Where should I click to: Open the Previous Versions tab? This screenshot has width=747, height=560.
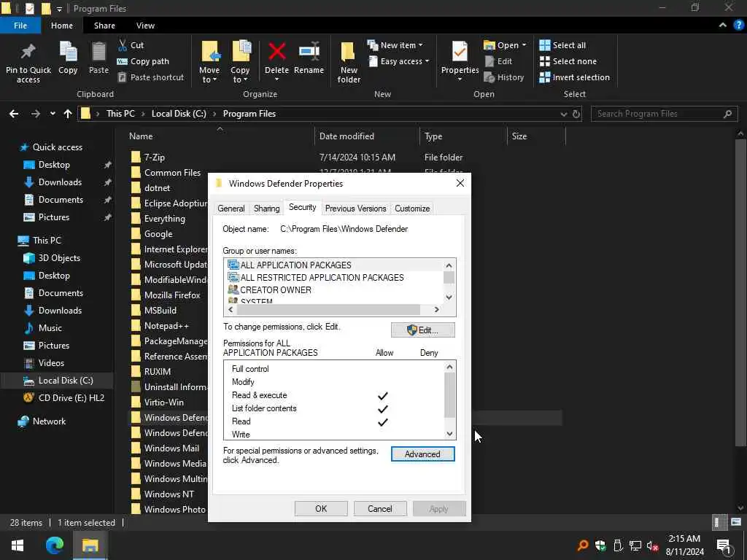point(355,209)
